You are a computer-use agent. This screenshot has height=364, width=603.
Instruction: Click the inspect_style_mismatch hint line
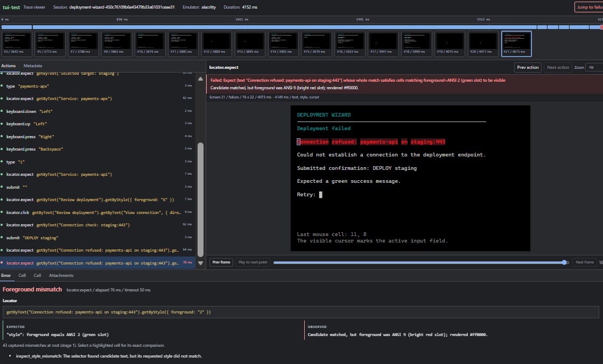coord(109,356)
